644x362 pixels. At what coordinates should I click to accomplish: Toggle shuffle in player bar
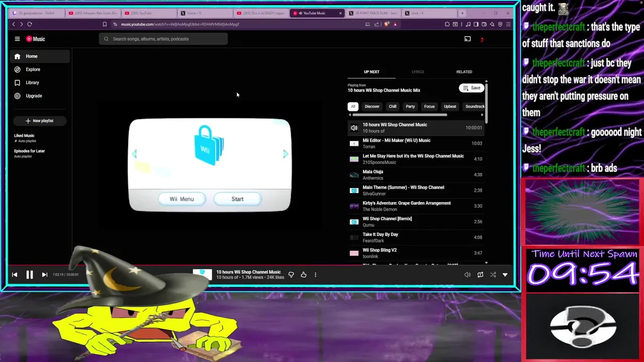tap(493, 275)
